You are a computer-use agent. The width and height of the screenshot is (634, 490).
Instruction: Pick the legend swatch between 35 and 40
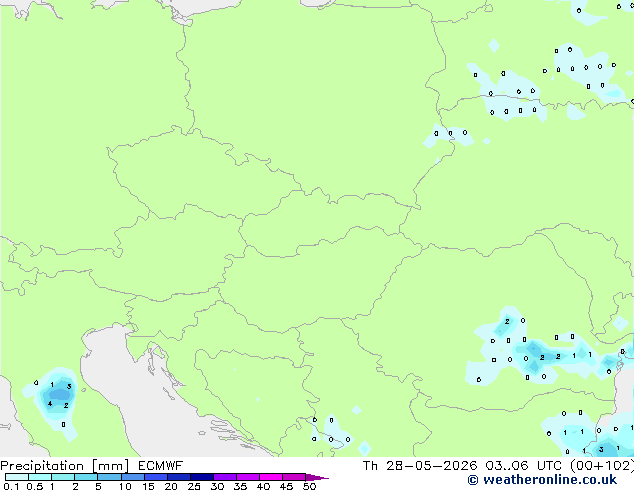pyautogui.click(x=247, y=477)
